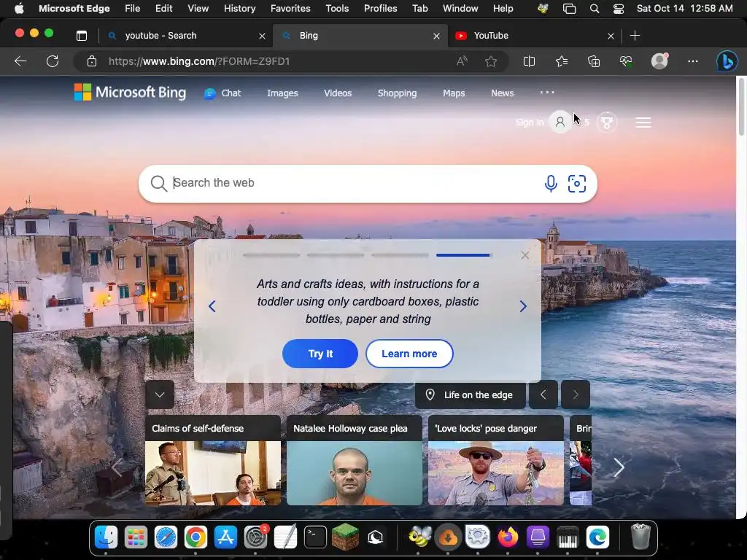The width and height of the screenshot is (747, 560).
Task: Click the browser address bar URL
Action: coord(199,61)
